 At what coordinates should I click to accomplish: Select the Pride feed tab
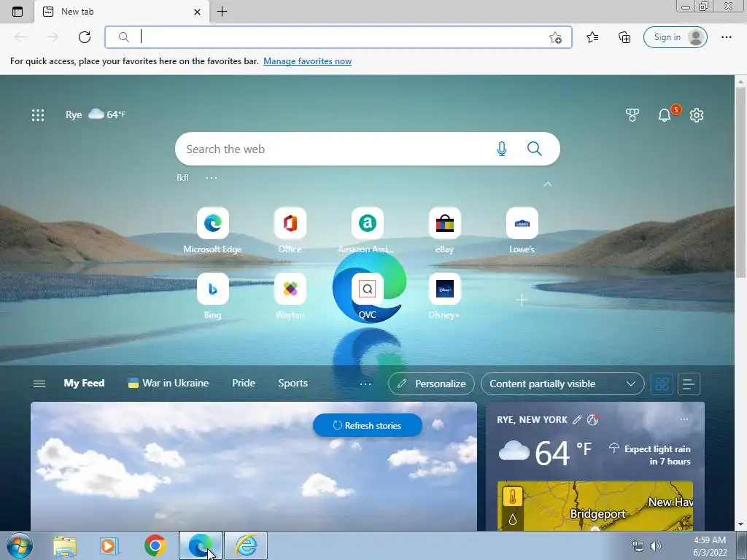click(x=244, y=384)
